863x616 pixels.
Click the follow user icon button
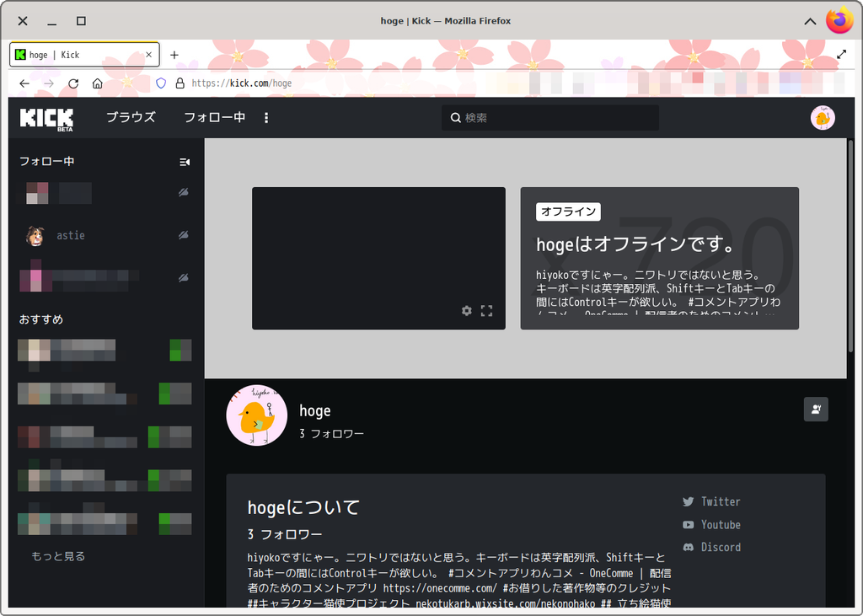coord(816,410)
